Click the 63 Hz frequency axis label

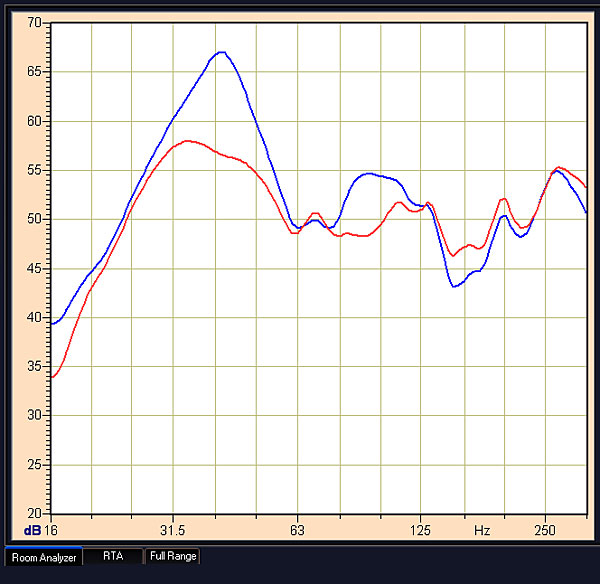[297, 529]
